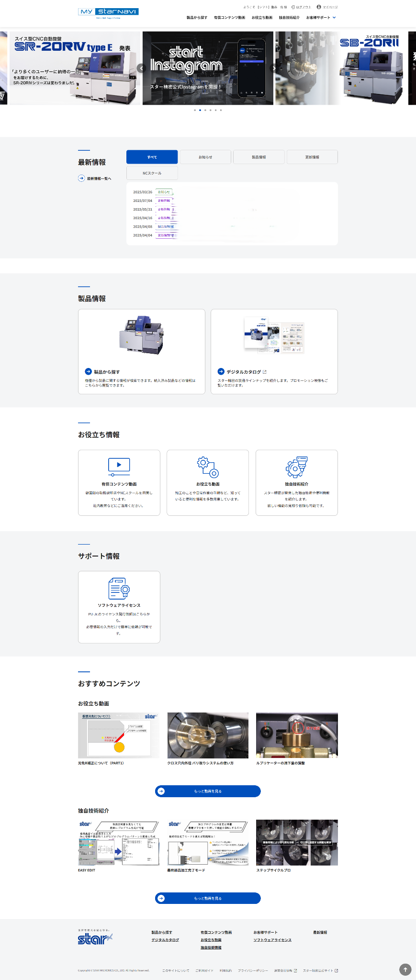This screenshot has height=980, width=416.
Task: Click the scroll-to-top arrow button
Action: point(405,969)
